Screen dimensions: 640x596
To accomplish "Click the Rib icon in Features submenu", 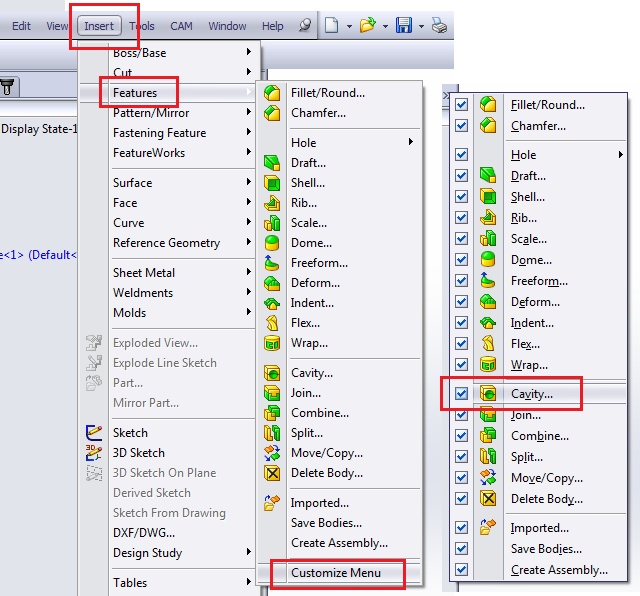I will (x=272, y=203).
